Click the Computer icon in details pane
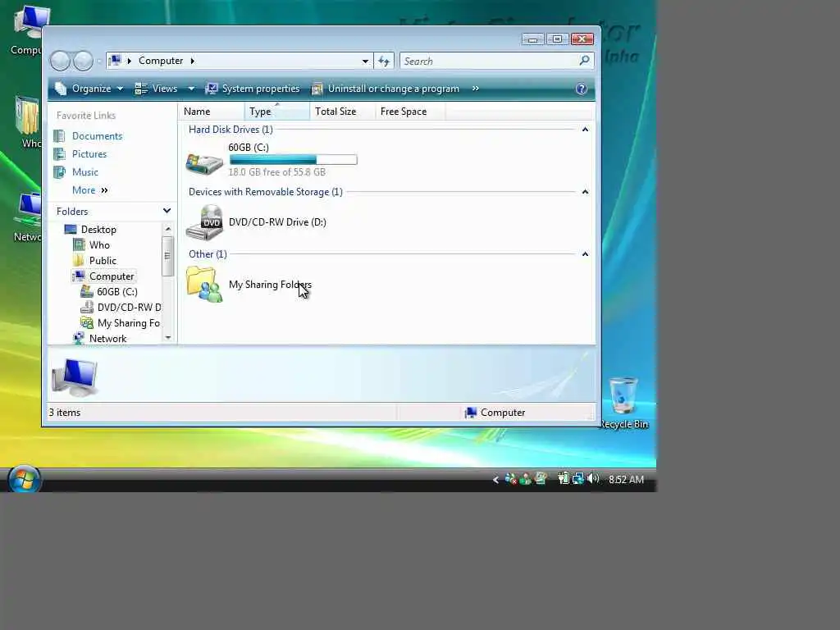The image size is (840, 630). (75, 377)
